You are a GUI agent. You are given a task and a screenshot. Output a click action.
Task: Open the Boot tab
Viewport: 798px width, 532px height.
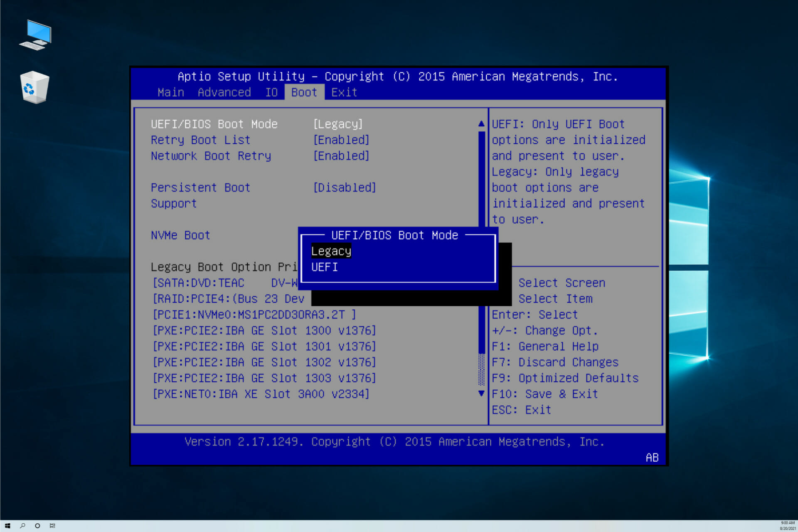click(303, 91)
